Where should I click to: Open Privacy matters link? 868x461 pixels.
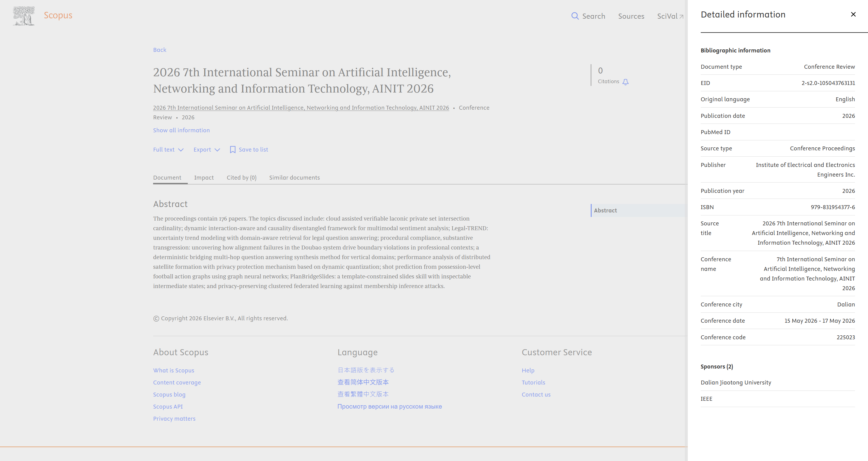click(x=174, y=419)
